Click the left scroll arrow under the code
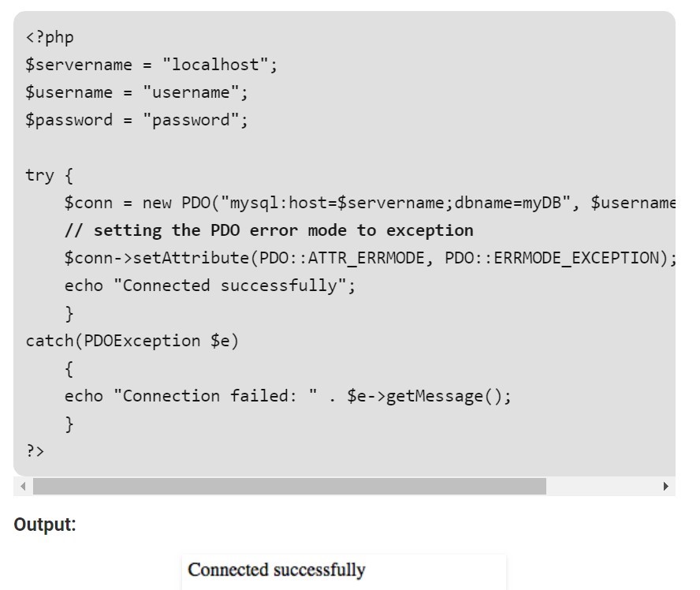The height and width of the screenshot is (590, 700). click(23, 486)
